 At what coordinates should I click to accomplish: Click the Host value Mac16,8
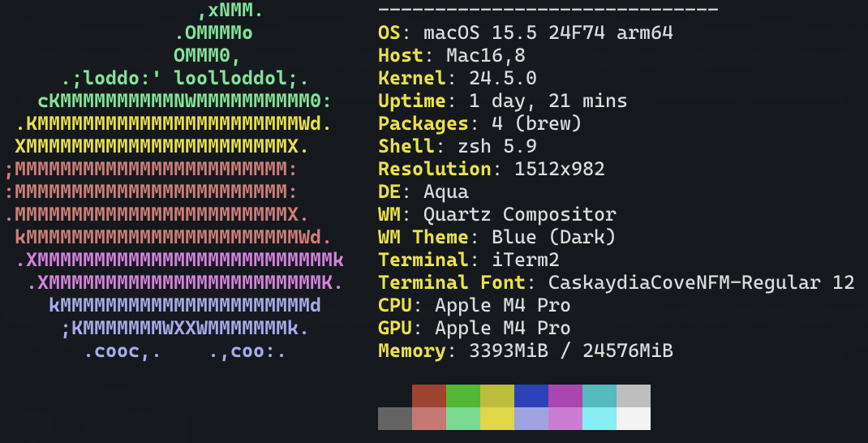pyautogui.click(x=485, y=55)
